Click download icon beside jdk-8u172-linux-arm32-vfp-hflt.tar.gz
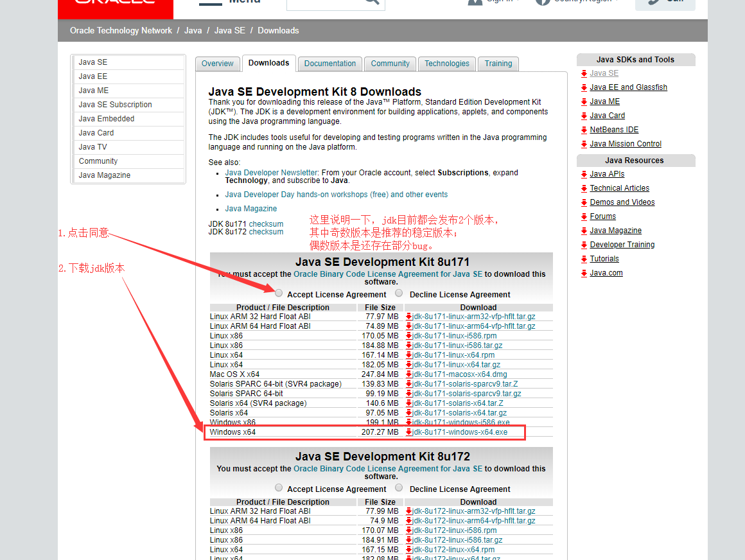This screenshot has width=745, height=560. coord(408,511)
